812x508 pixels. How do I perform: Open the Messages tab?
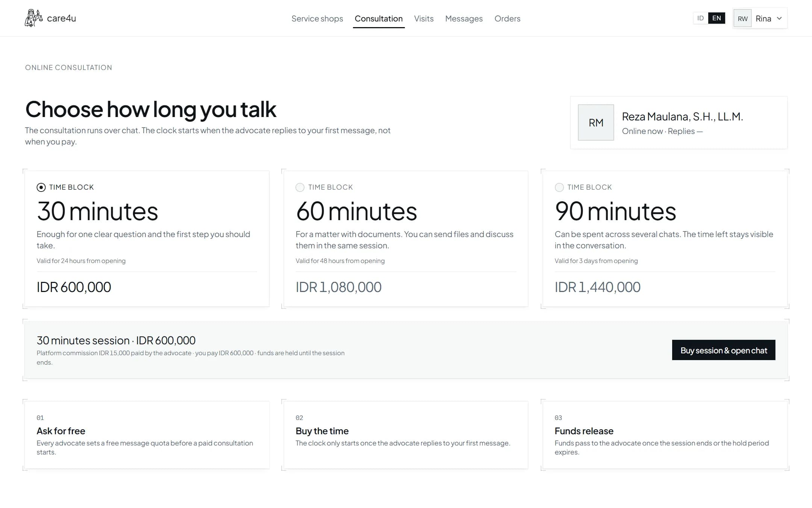point(464,18)
